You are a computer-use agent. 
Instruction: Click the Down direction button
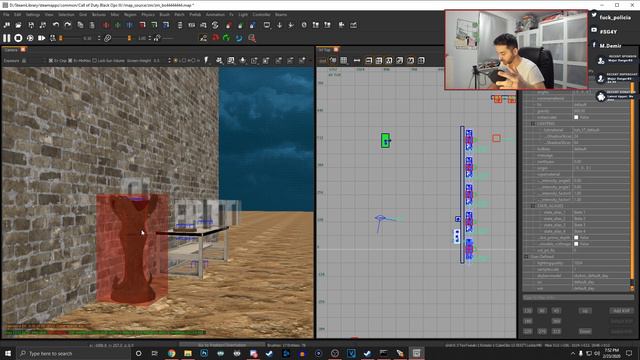click(585, 331)
